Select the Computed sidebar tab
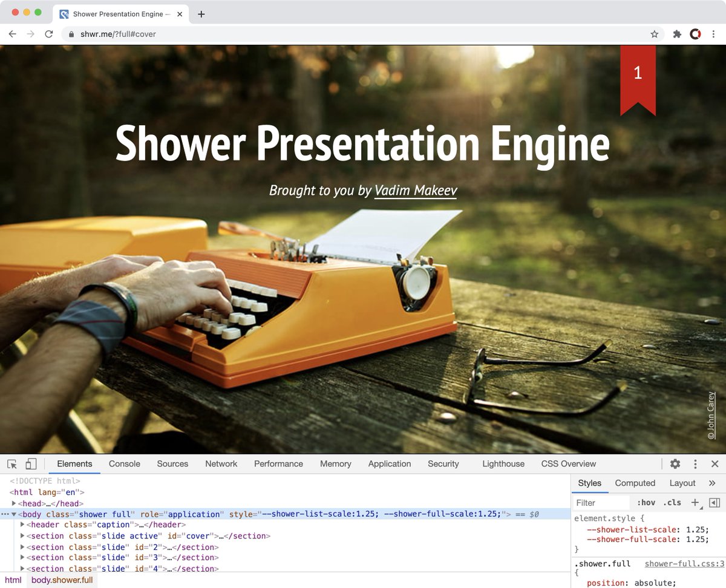 coord(635,483)
